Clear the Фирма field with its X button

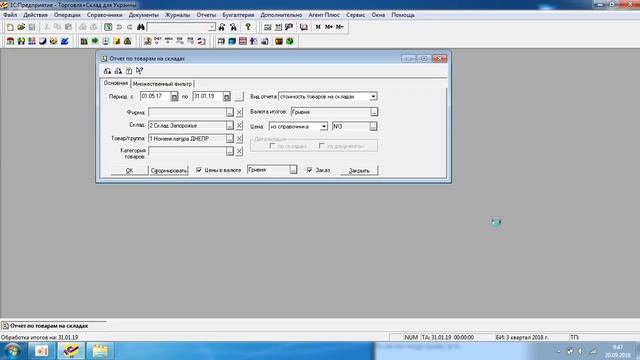[x=240, y=112]
